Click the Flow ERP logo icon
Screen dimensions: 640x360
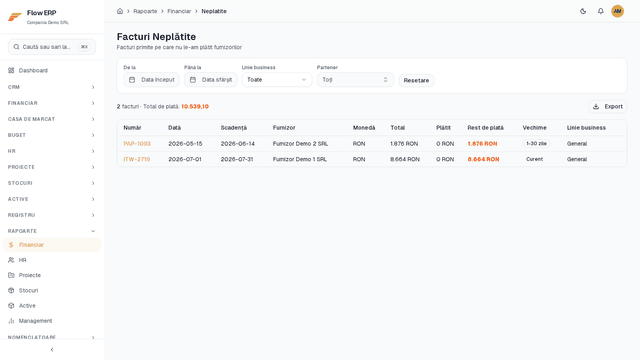(15, 17)
